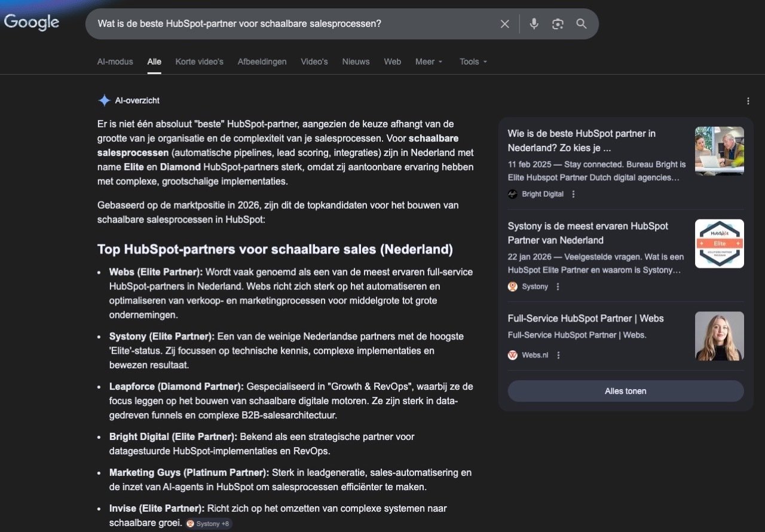Expand the Meer dropdown in the results bar
Viewport: 765px width, 532px height.
pos(429,62)
